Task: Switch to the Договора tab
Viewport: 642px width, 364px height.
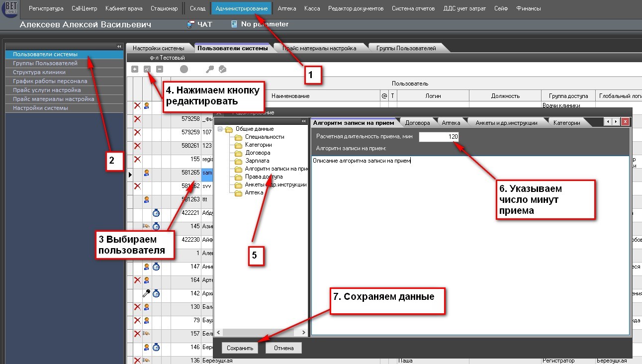Action: [417, 123]
